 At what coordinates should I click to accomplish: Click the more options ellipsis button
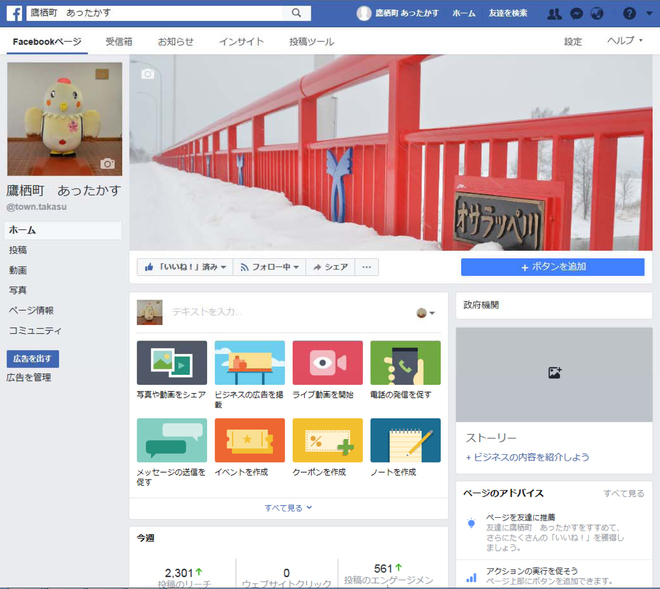pyautogui.click(x=367, y=267)
